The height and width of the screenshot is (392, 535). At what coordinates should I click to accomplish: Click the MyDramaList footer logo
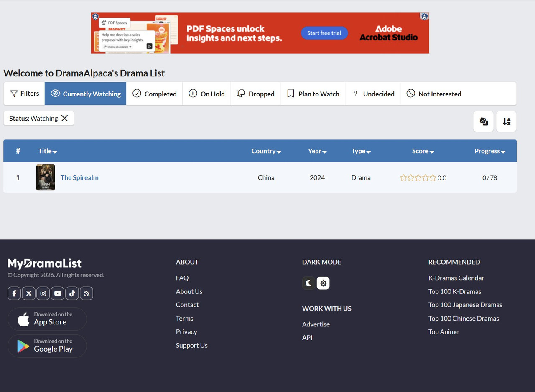pos(44,263)
